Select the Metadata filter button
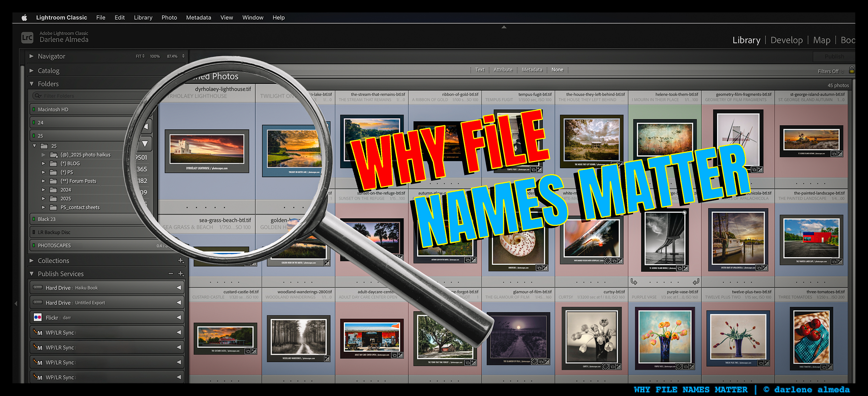This screenshot has height=396, width=868. 532,70
